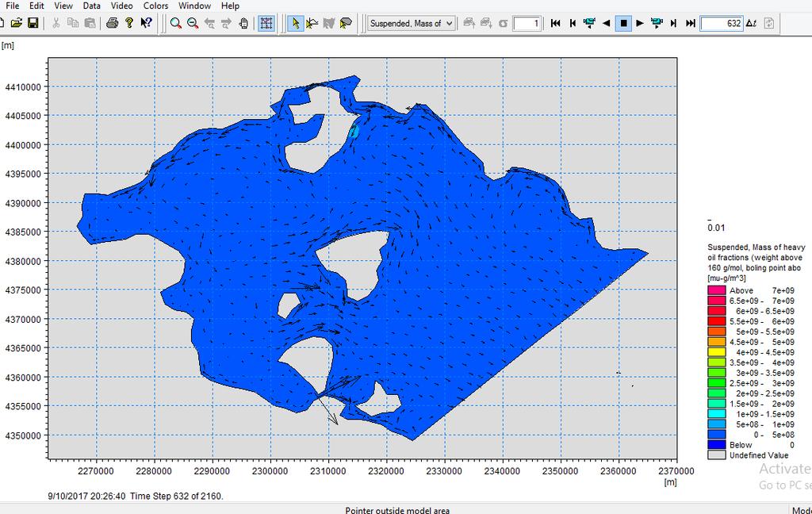The height and width of the screenshot is (514, 812).
Task: Click the cyan oil spill spot on map
Action: pyautogui.click(x=354, y=131)
